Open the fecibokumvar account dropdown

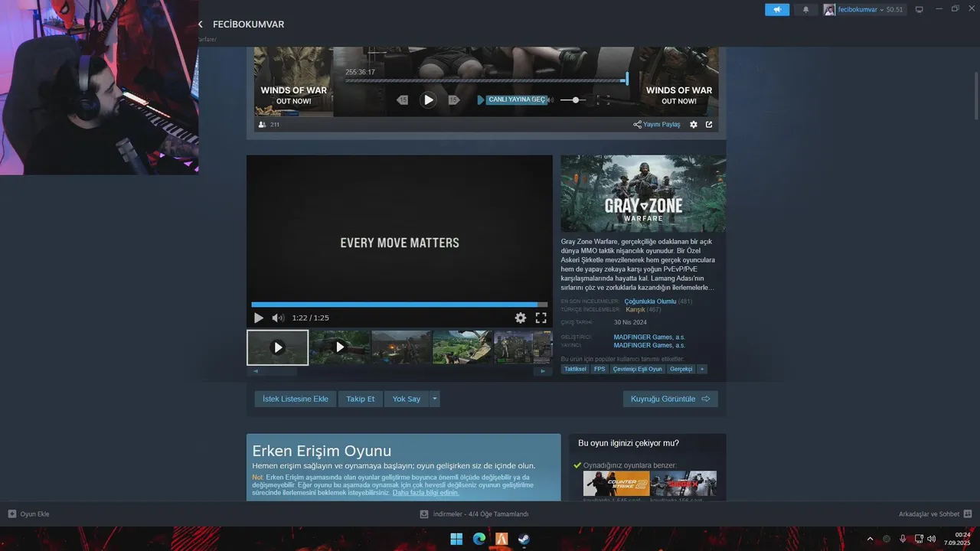pyautogui.click(x=864, y=9)
